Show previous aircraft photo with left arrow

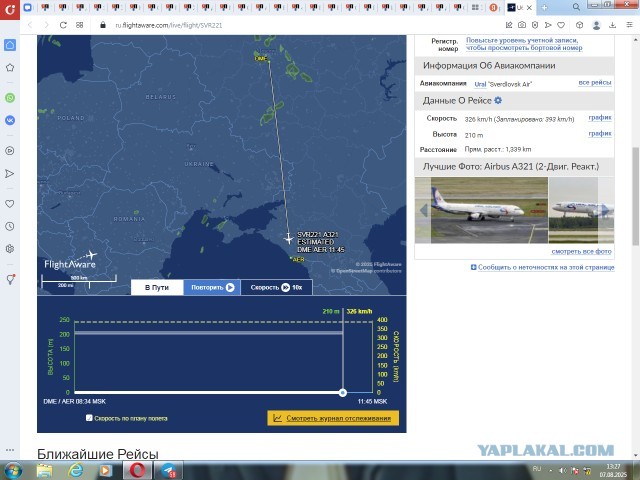pyautogui.click(x=424, y=210)
